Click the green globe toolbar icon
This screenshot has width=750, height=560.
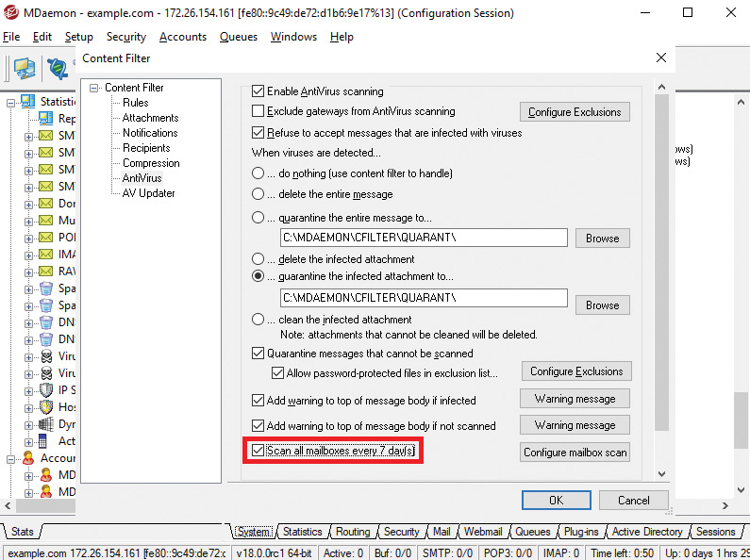click(58, 69)
